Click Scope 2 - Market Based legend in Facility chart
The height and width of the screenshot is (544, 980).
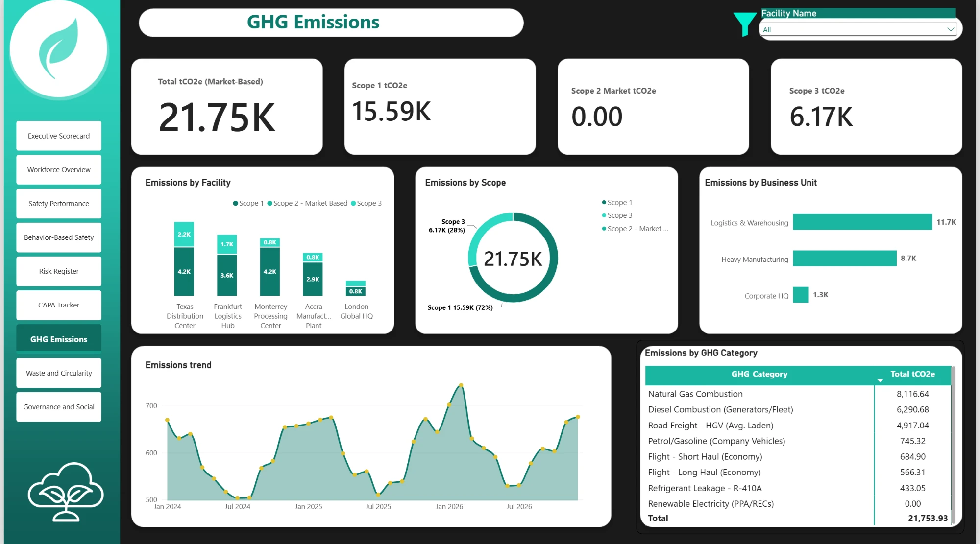(x=307, y=203)
